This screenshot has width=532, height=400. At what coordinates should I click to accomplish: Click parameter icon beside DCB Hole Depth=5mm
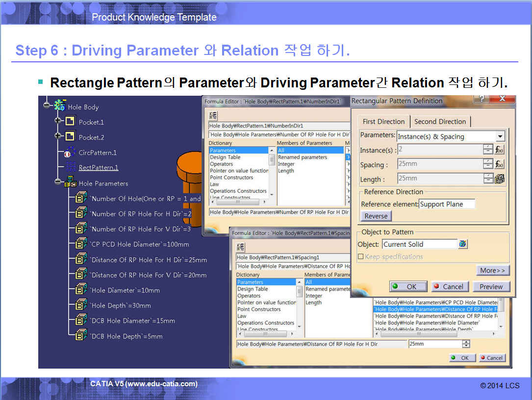click(x=81, y=335)
